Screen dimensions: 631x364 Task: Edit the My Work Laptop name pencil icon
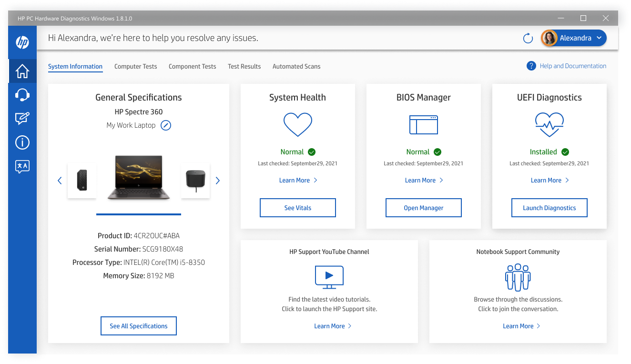click(x=166, y=125)
